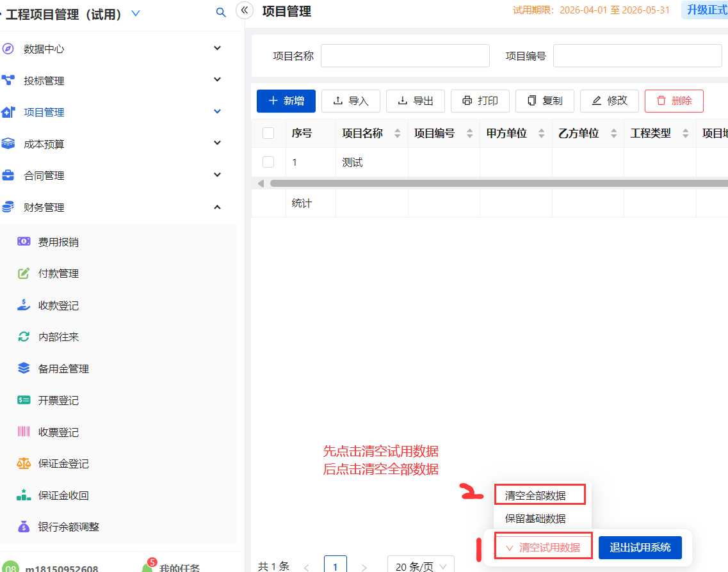
Task: Click the 退出试用系统 button
Action: (640, 548)
